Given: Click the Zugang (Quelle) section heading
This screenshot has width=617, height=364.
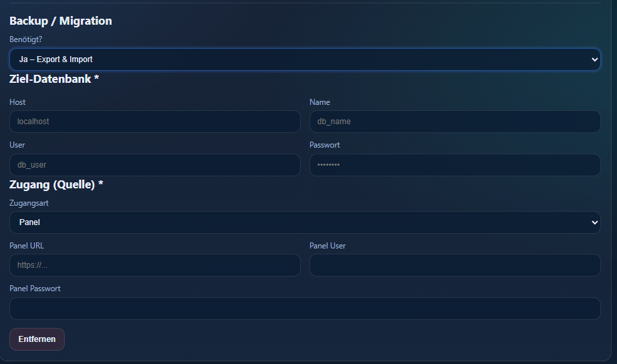Looking at the screenshot, I should click(56, 184).
